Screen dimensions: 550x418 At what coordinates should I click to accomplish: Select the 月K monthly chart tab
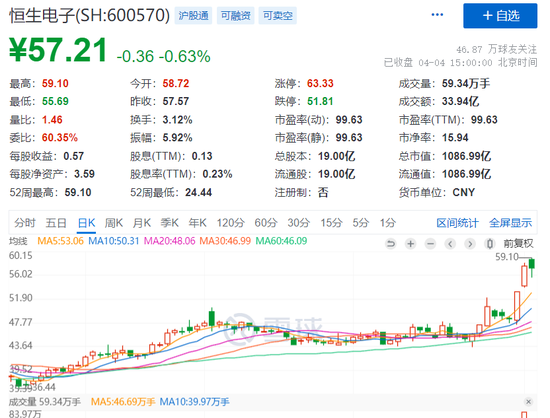[x=142, y=223]
